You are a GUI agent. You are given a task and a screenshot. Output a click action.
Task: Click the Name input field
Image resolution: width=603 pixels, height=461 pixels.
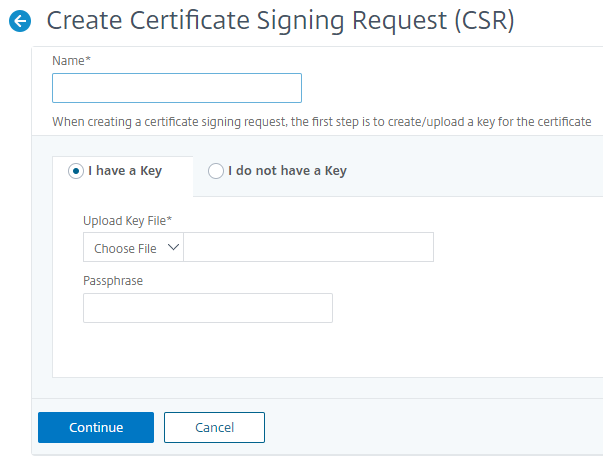click(x=177, y=88)
